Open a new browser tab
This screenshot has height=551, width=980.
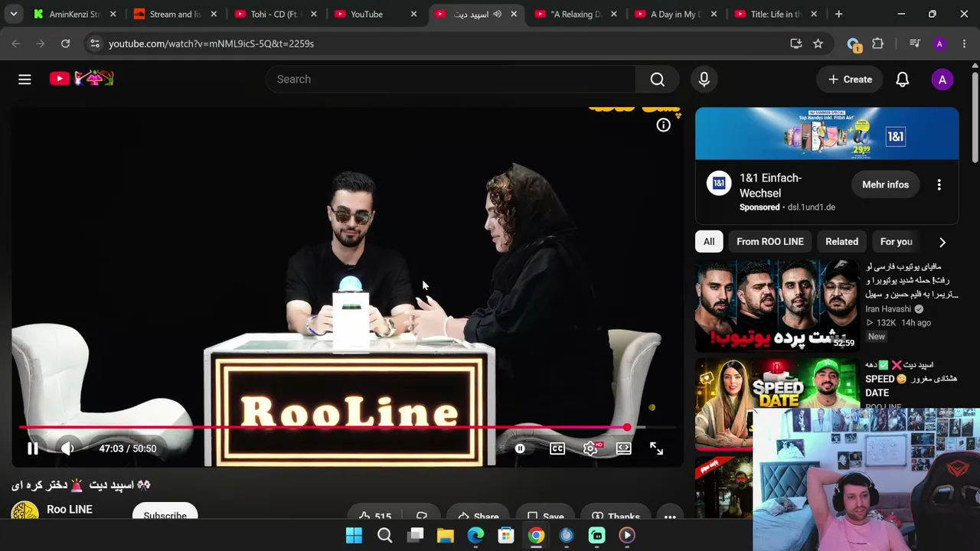[838, 14]
